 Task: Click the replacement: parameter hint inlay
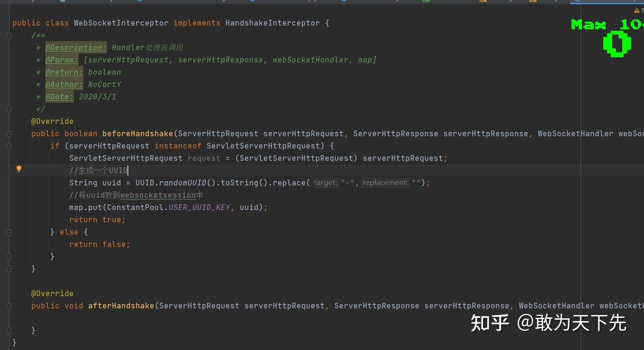pos(385,182)
